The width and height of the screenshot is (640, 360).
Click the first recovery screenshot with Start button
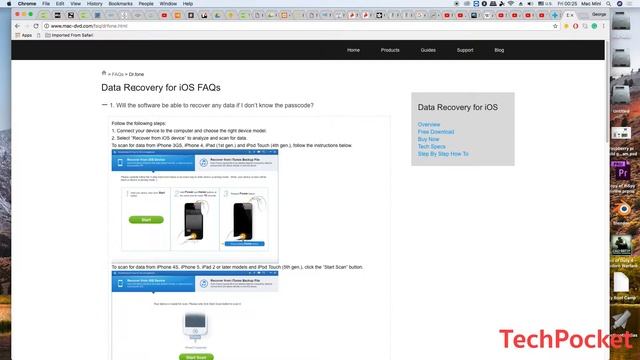tap(195, 205)
